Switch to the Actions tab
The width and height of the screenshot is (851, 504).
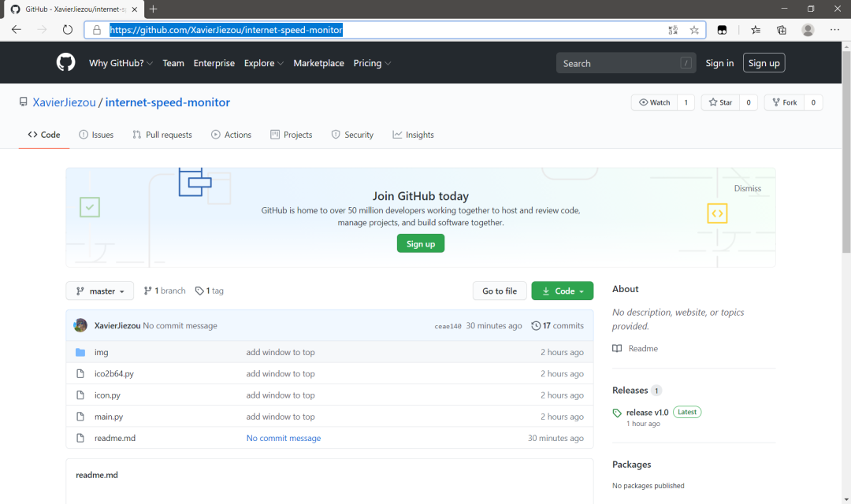pos(231,135)
